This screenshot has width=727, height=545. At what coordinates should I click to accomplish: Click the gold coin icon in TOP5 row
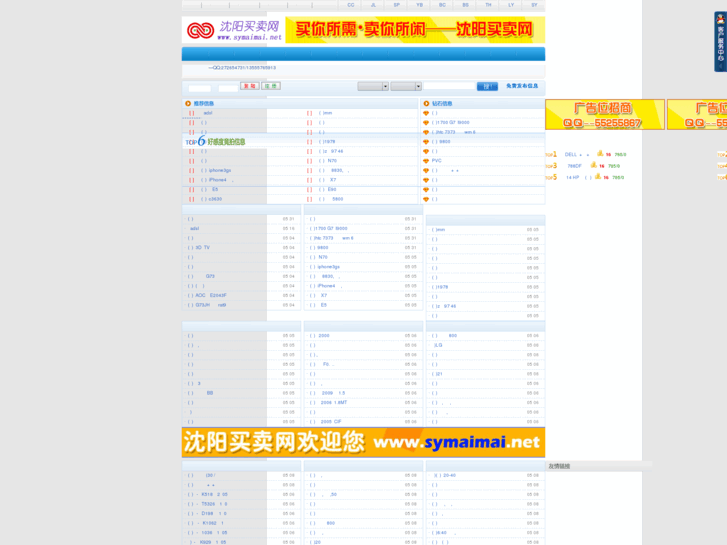click(598, 176)
